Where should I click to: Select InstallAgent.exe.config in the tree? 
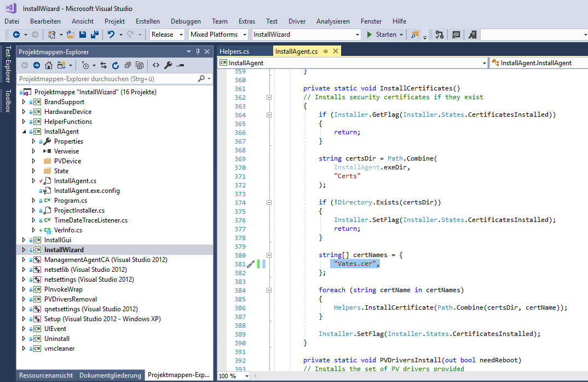[87, 191]
